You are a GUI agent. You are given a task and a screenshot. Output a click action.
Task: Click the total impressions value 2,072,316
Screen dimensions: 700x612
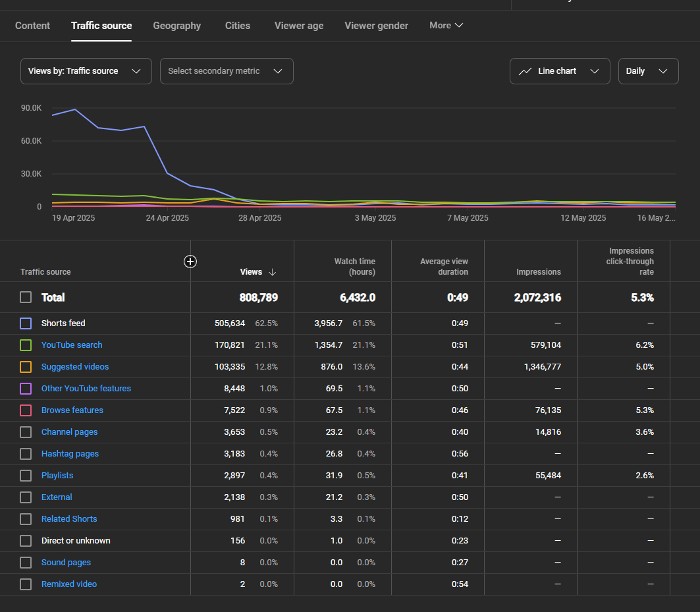tap(537, 298)
